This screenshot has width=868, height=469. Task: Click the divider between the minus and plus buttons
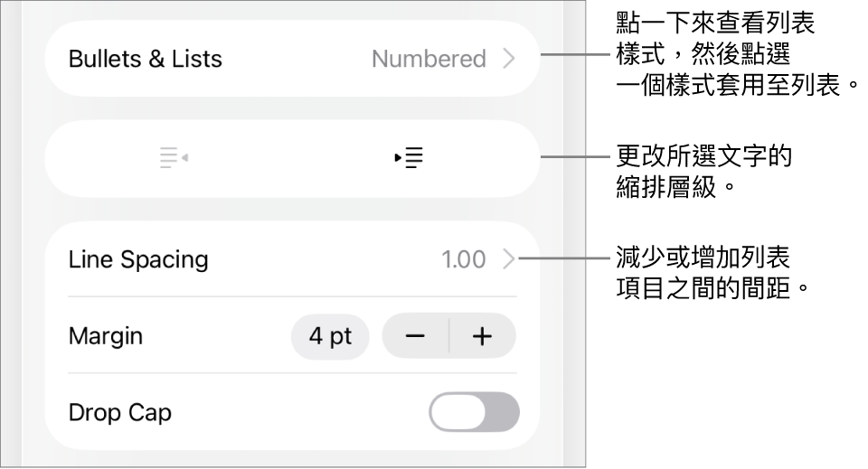(449, 337)
